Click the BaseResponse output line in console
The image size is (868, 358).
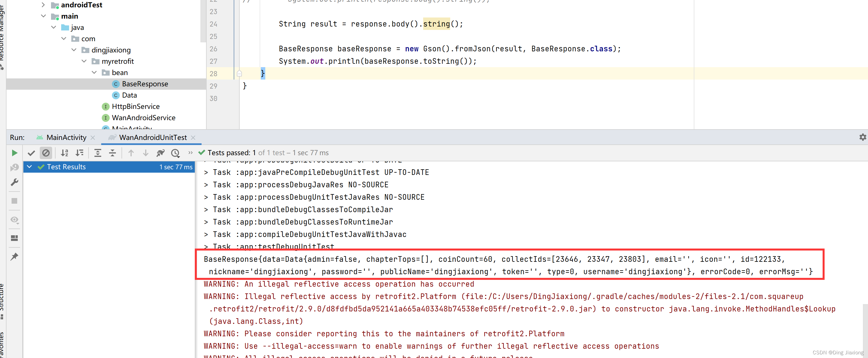508,265
